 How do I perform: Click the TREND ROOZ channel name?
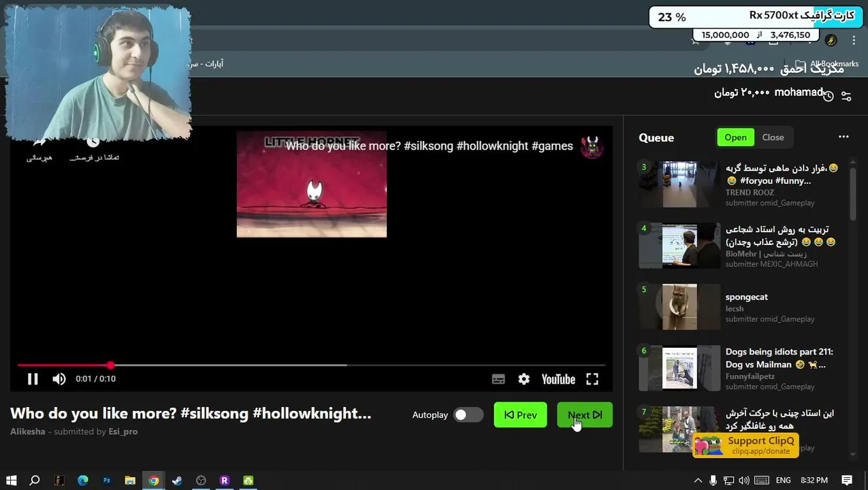[x=750, y=193]
